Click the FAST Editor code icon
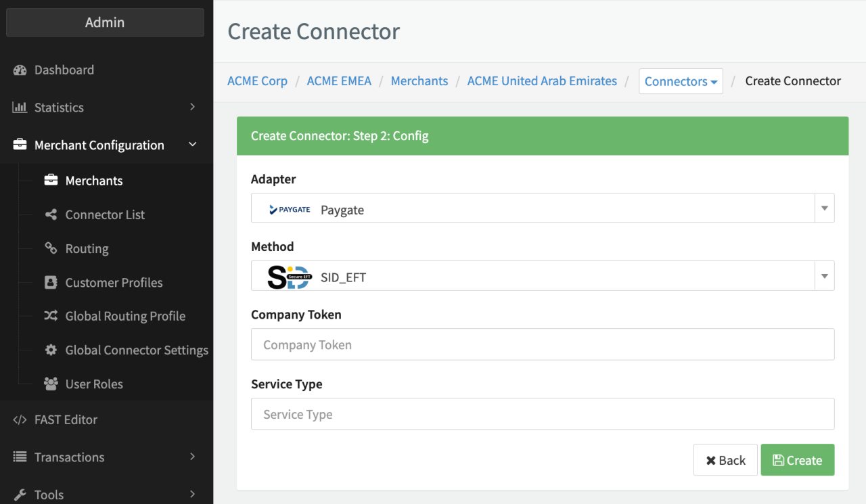The width and height of the screenshot is (866, 504). [20, 420]
